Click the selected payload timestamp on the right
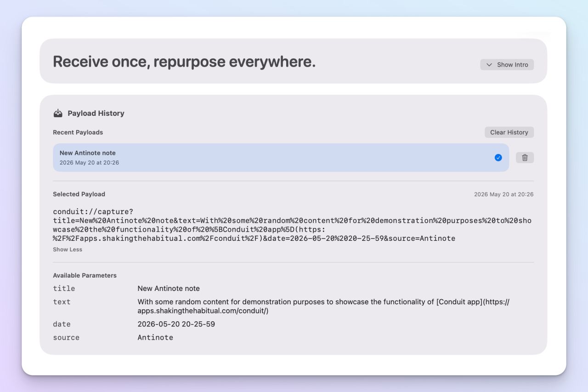The width and height of the screenshot is (588, 392). [x=504, y=194]
